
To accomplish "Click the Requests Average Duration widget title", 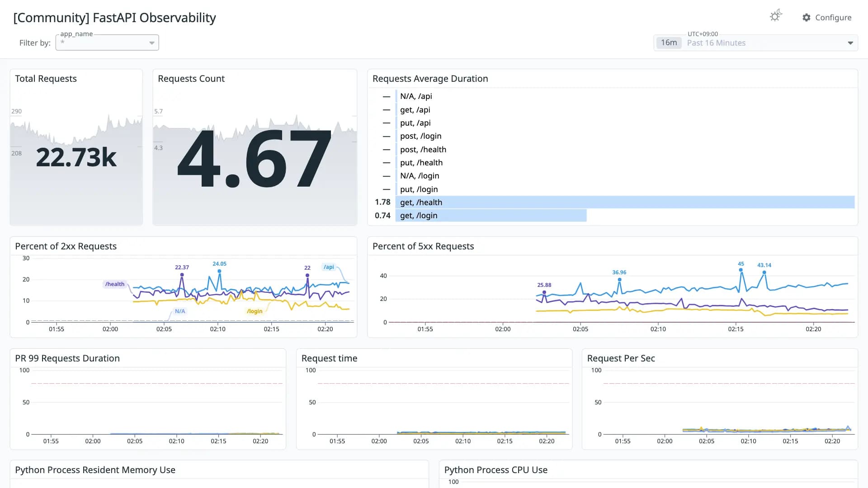I will pyautogui.click(x=430, y=79).
